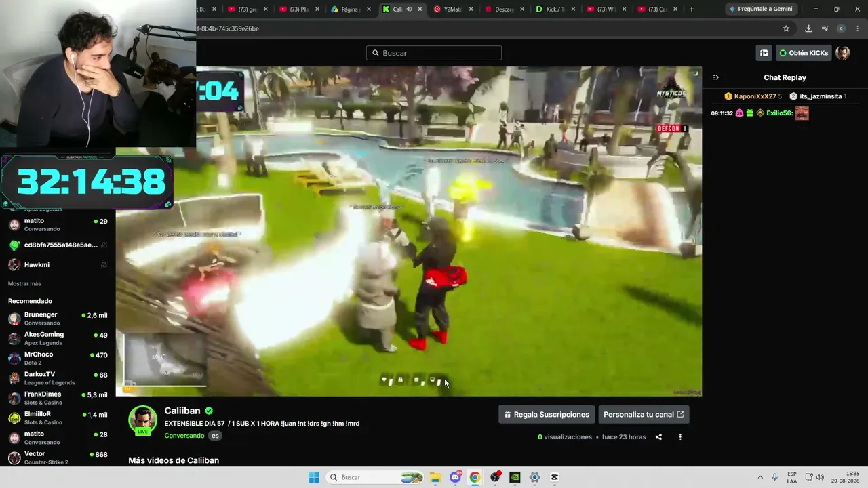Switch to the Y2Mate browser tab
Viewport: 868px width, 488px height.
tap(453, 9)
